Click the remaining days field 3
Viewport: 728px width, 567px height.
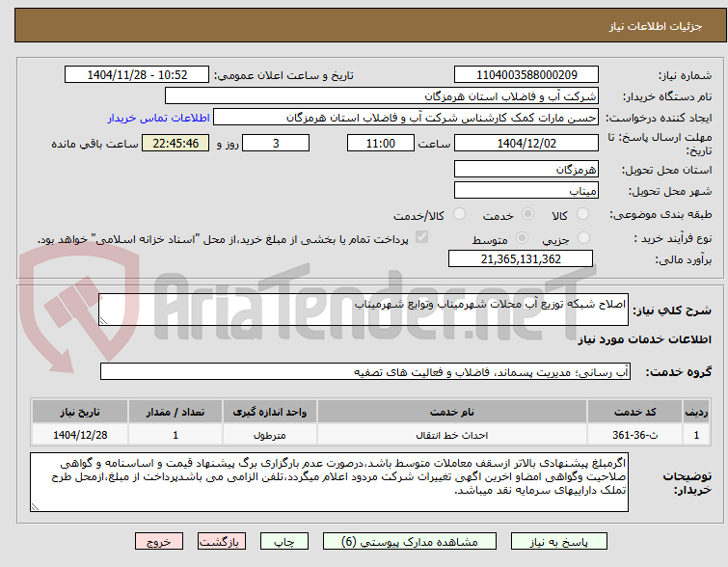pyautogui.click(x=276, y=143)
